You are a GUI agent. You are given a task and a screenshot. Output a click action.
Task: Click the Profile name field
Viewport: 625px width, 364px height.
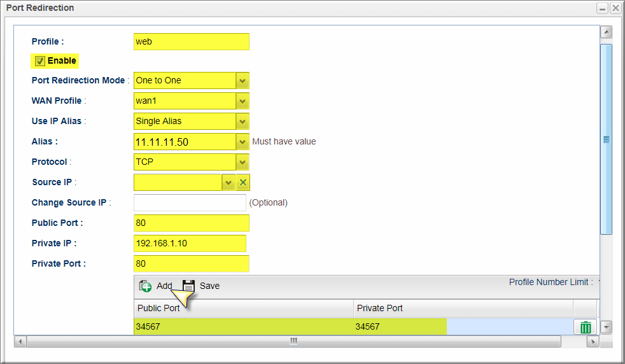[191, 42]
